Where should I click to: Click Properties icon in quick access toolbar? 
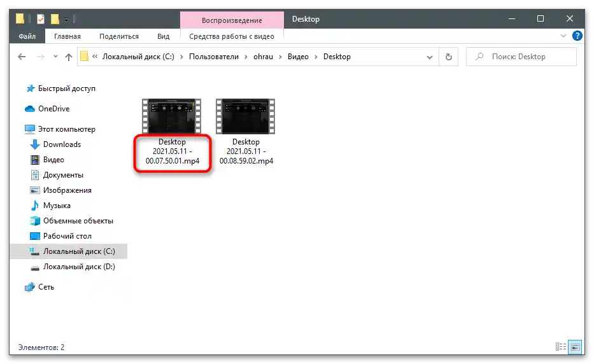(41, 18)
